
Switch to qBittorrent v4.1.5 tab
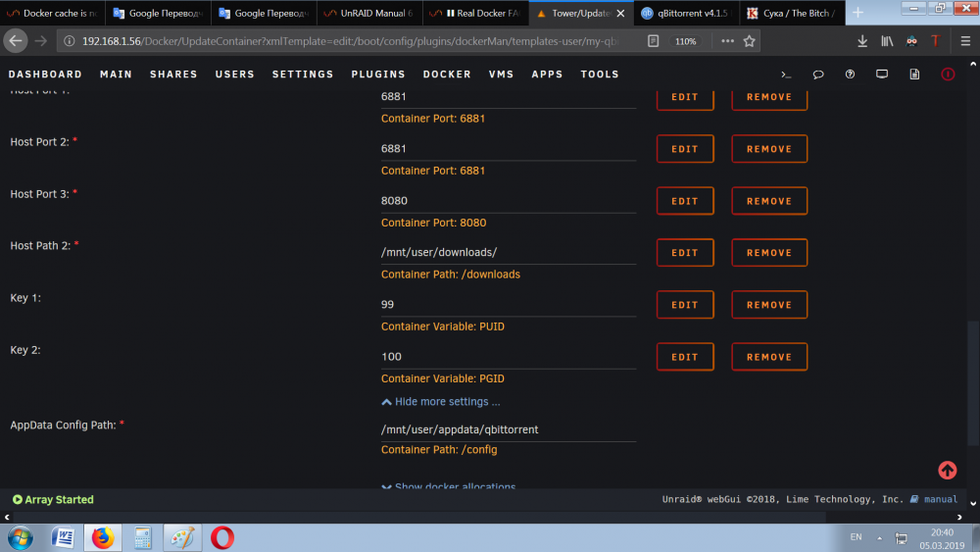pyautogui.click(x=686, y=13)
